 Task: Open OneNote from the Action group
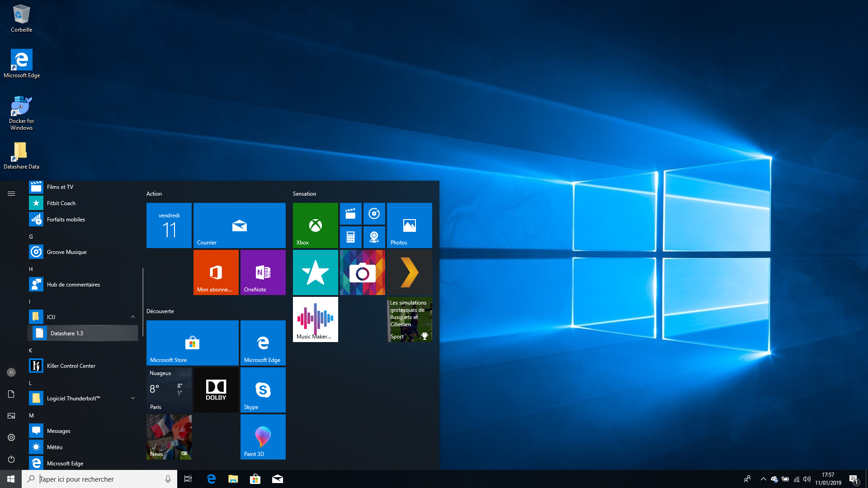pos(263,272)
